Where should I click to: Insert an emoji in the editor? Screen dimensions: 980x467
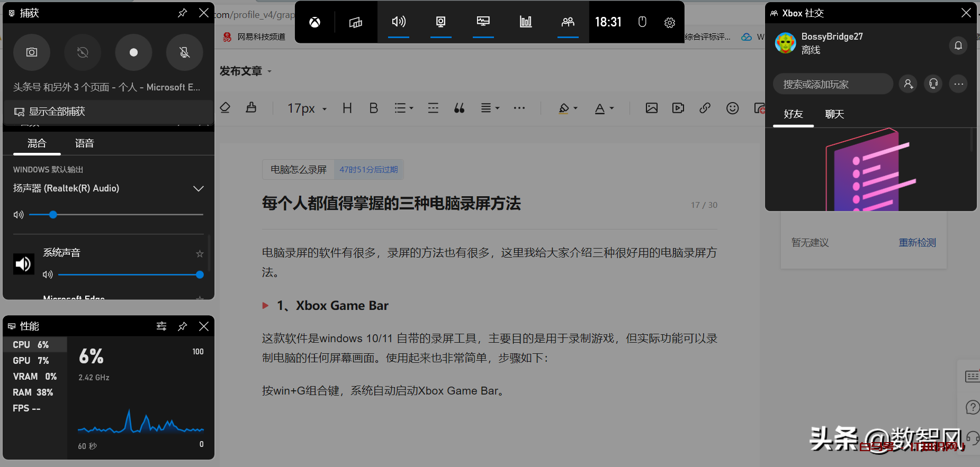click(732, 108)
